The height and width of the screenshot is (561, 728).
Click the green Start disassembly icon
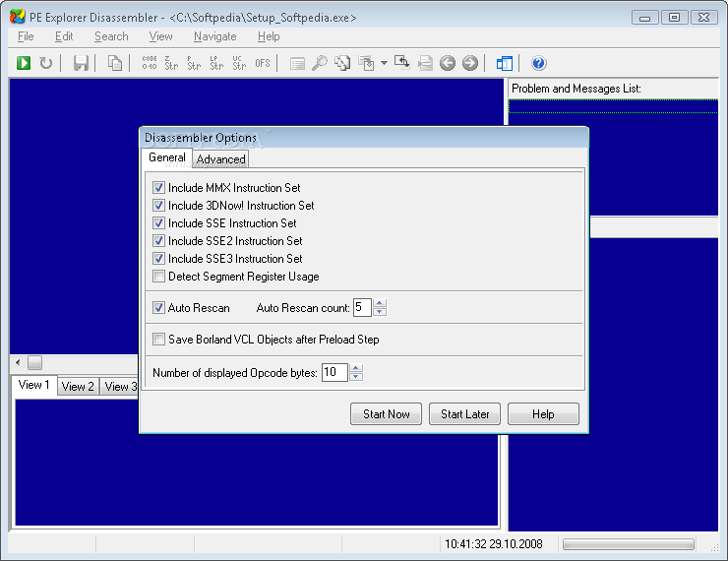(24, 63)
